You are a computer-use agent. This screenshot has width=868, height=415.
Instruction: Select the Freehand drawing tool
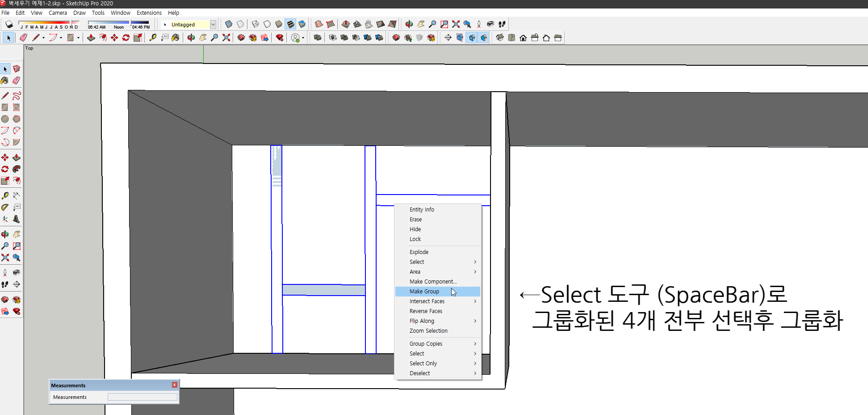point(17,96)
